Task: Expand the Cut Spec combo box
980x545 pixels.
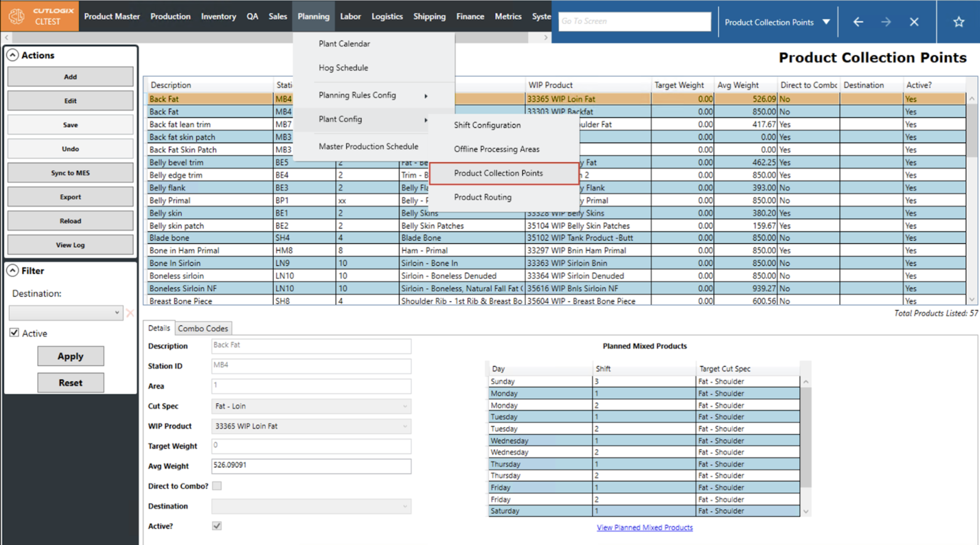Action: pos(405,406)
